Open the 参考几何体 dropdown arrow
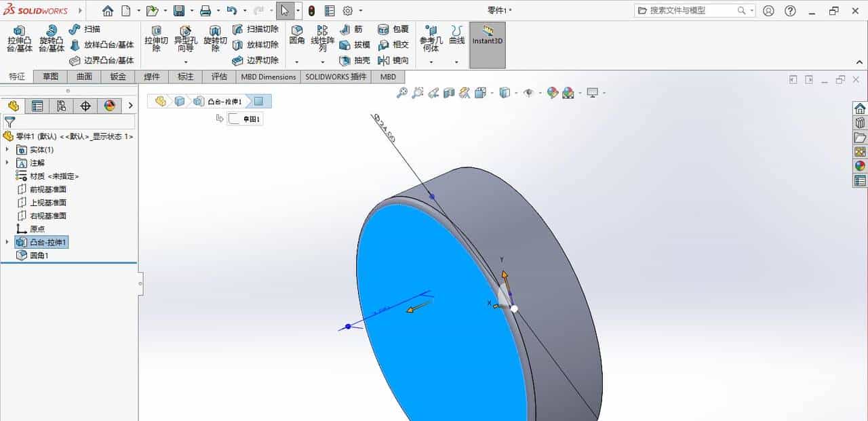The width and height of the screenshot is (868, 421). [431, 63]
